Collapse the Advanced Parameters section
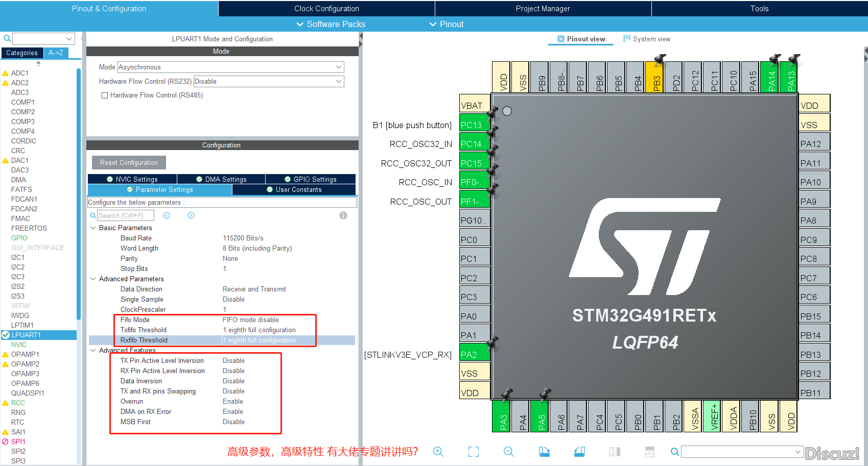Viewport: 868px width, 466px height. (93, 279)
